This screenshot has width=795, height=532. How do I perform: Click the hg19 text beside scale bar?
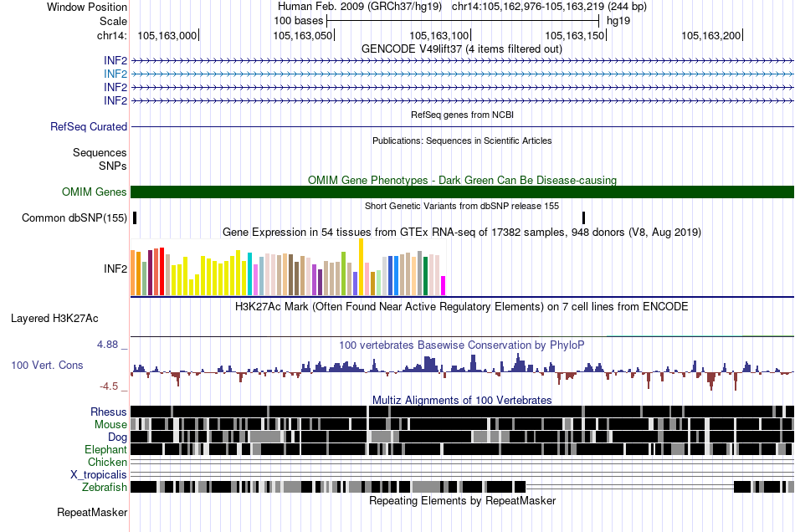coord(618,21)
